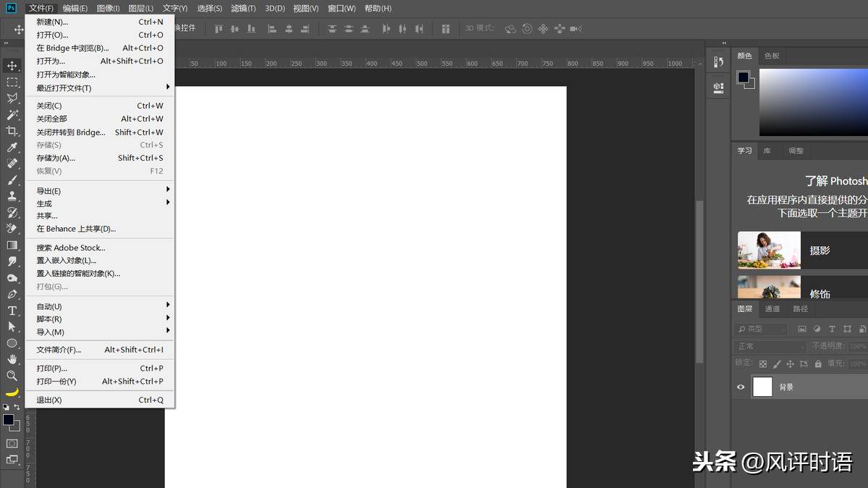Screen dimensions: 868x488
Task: Lock layer position
Action: click(790, 363)
